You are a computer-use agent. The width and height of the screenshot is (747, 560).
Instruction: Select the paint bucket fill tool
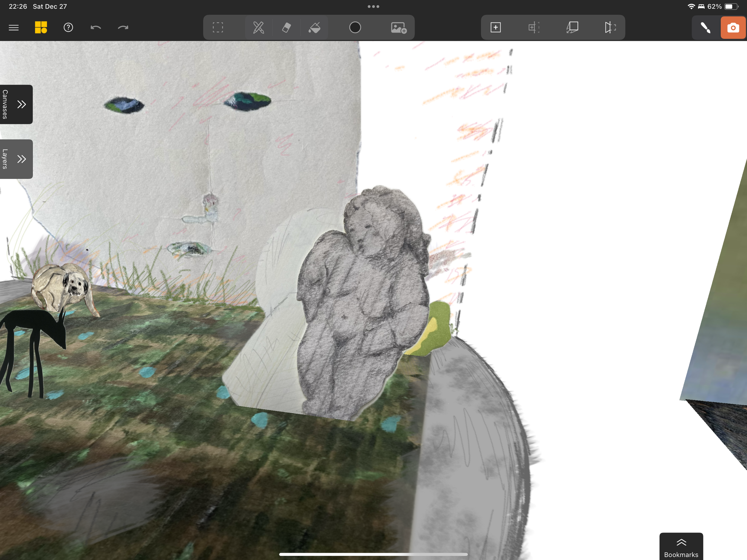pos(314,27)
